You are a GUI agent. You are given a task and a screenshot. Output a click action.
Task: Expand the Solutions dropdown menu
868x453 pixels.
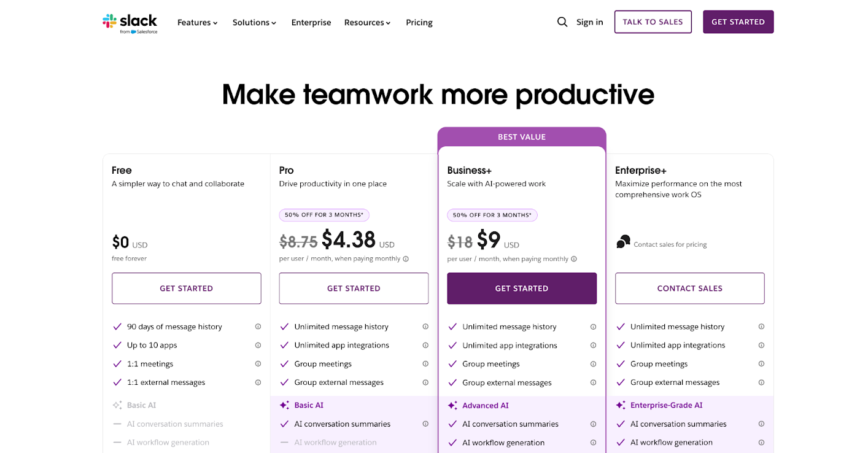point(254,23)
